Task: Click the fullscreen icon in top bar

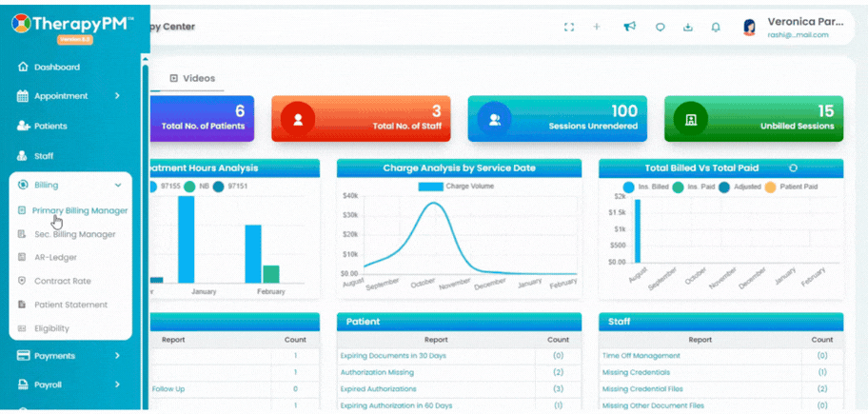Action: pyautogui.click(x=568, y=27)
